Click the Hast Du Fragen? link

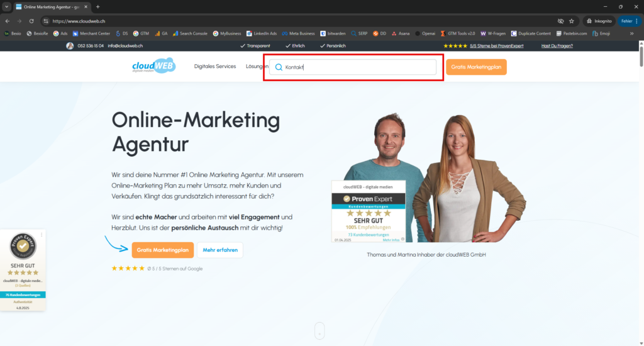click(557, 46)
